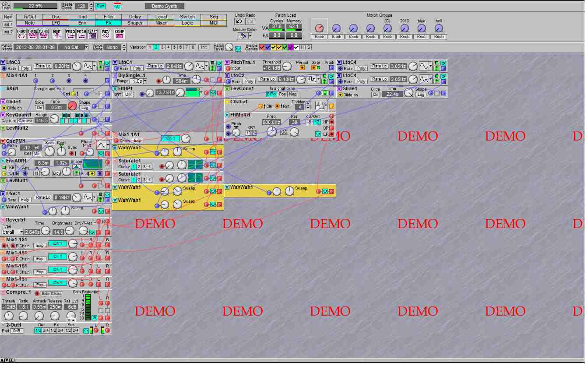Click the Variation Init button
This screenshot has width=588, height=383.
[204, 47]
